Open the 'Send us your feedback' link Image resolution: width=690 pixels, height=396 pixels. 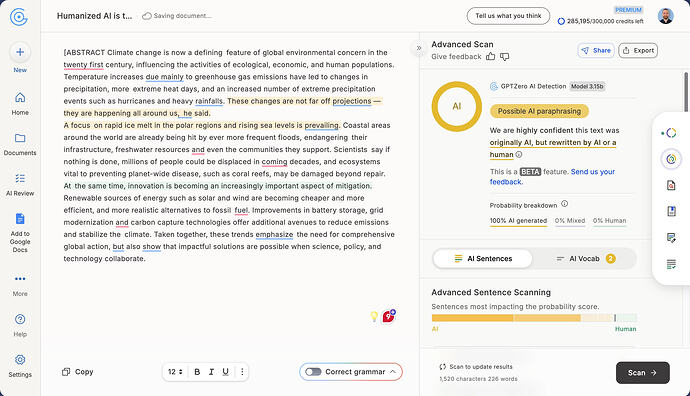pos(552,176)
